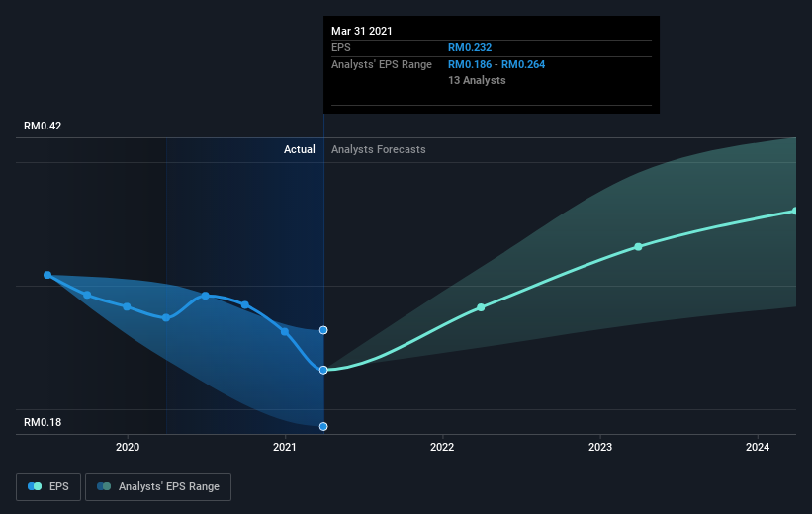The height and width of the screenshot is (514, 812).
Task: Click the EPS legend color icon
Action: click(x=35, y=486)
